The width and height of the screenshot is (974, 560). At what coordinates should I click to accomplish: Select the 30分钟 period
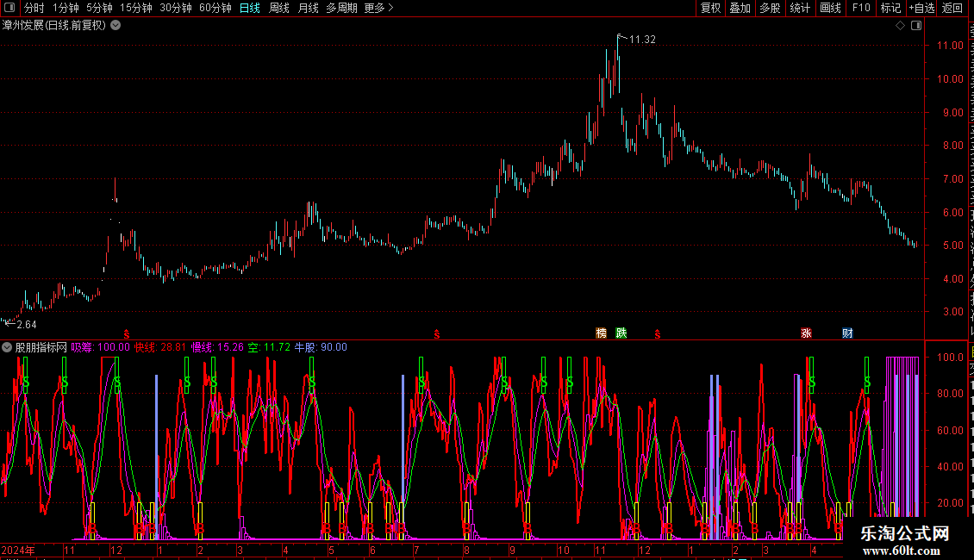click(176, 8)
